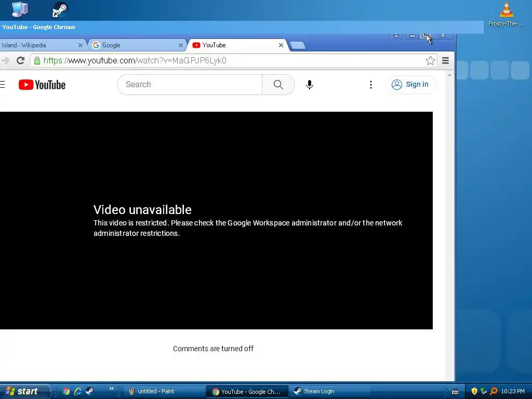
Task: Click the page scrollbar up arrow
Action: pos(449,75)
